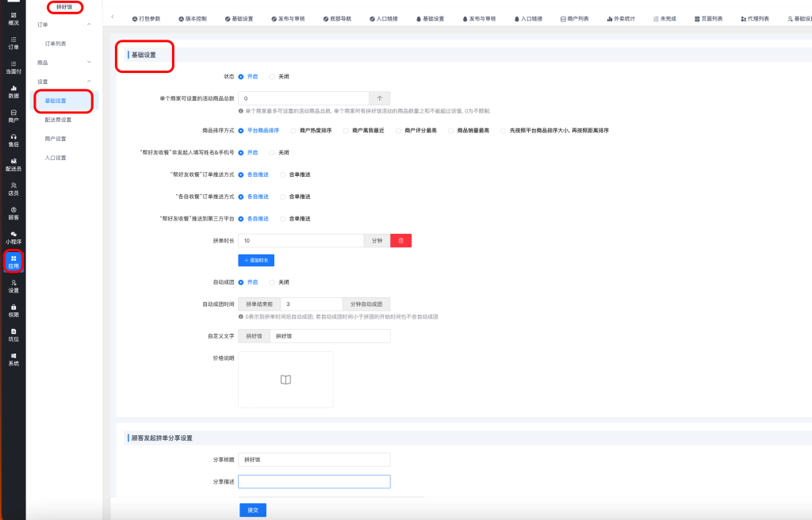The height and width of the screenshot is (520, 812).
Task: Open 权限 permissions lock icon
Action: coord(13,310)
